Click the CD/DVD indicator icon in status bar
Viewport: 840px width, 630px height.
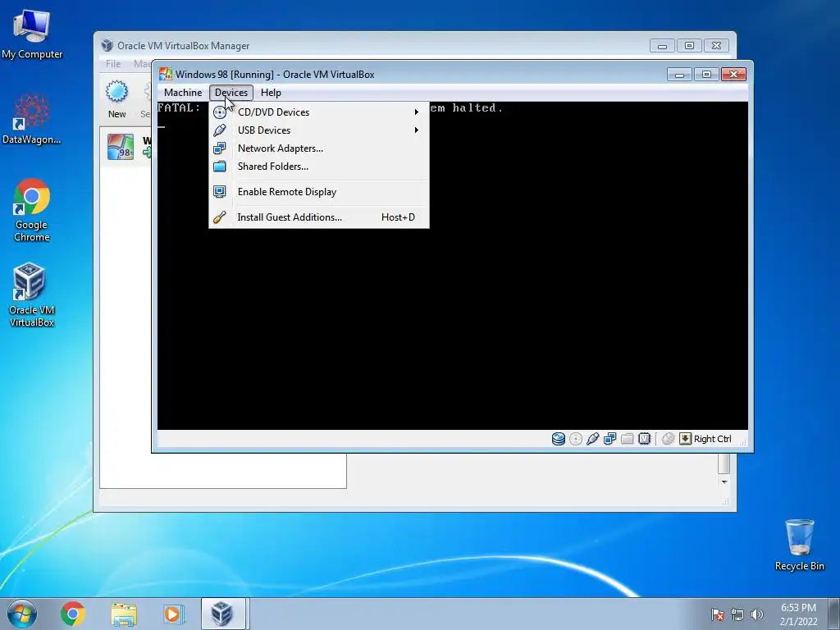pyautogui.click(x=575, y=439)
